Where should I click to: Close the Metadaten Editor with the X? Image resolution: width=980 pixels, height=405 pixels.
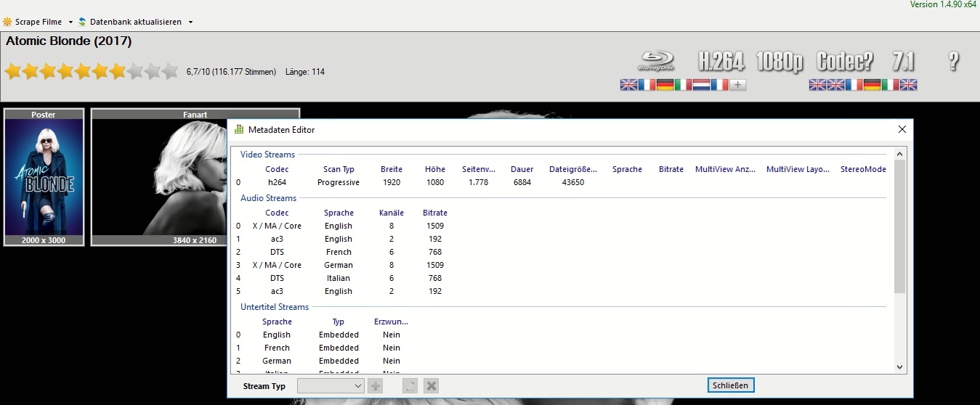click(x=902, y=129)
